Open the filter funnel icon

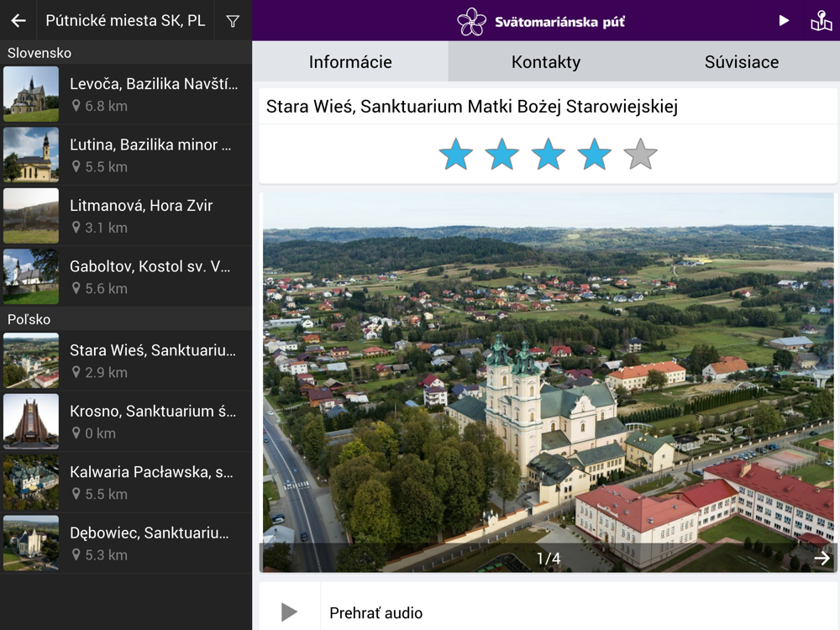click(x=233, y=21)
